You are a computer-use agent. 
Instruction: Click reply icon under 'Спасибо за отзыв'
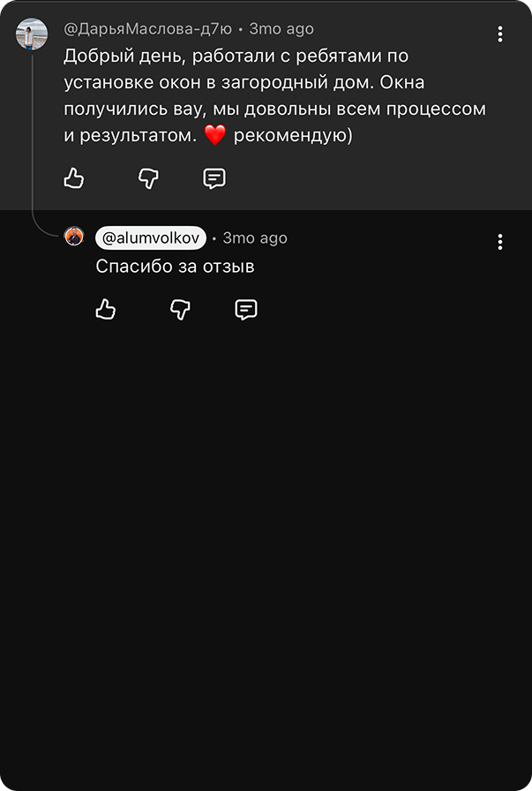246,309
